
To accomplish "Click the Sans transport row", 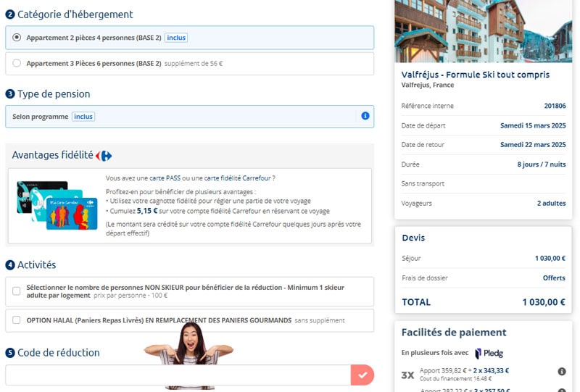I will [484, 183].
